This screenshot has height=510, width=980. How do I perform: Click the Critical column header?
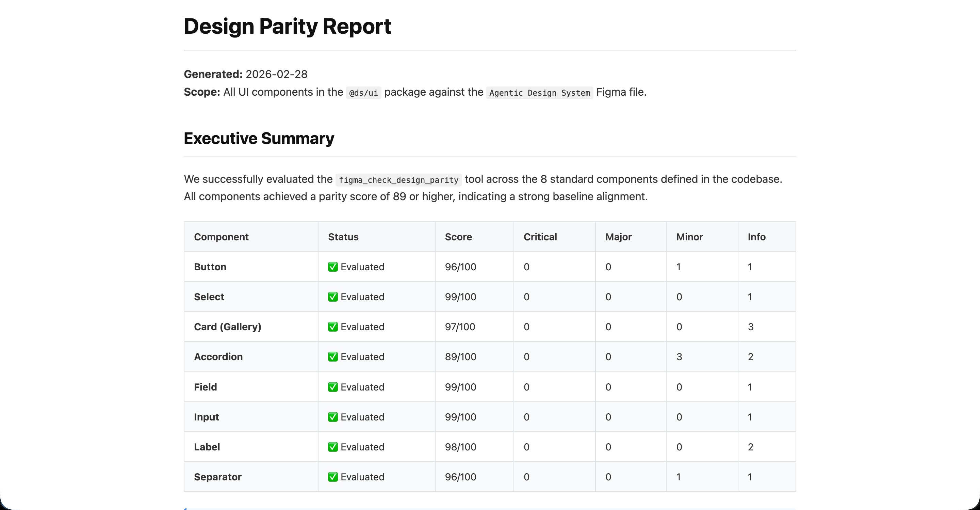pos(540,237)
